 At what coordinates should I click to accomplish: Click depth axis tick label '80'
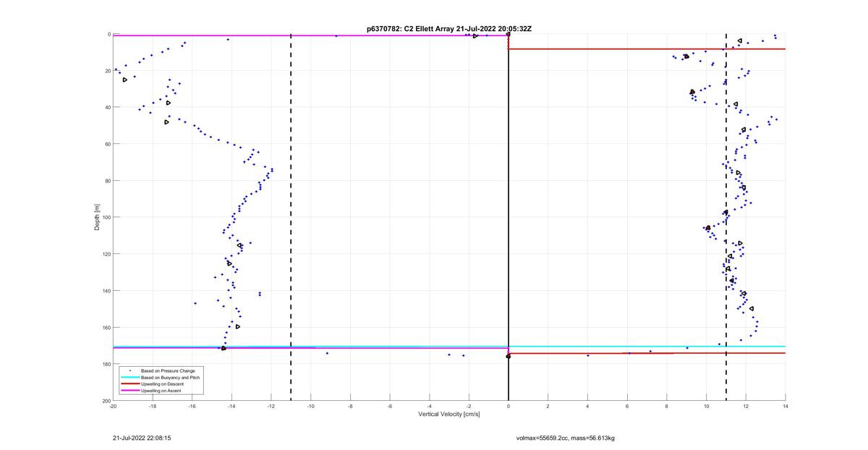click(x=107, y=181)
